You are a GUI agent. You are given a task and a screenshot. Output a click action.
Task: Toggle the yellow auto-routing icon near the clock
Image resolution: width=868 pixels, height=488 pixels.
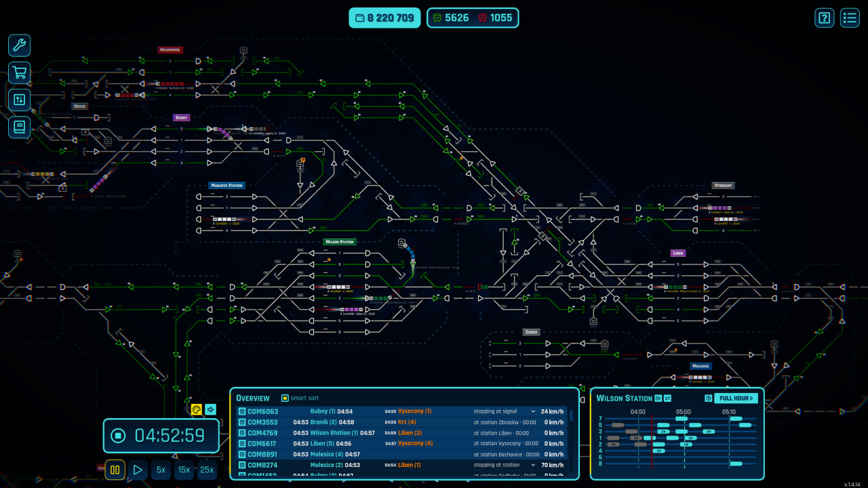(195, 409)
